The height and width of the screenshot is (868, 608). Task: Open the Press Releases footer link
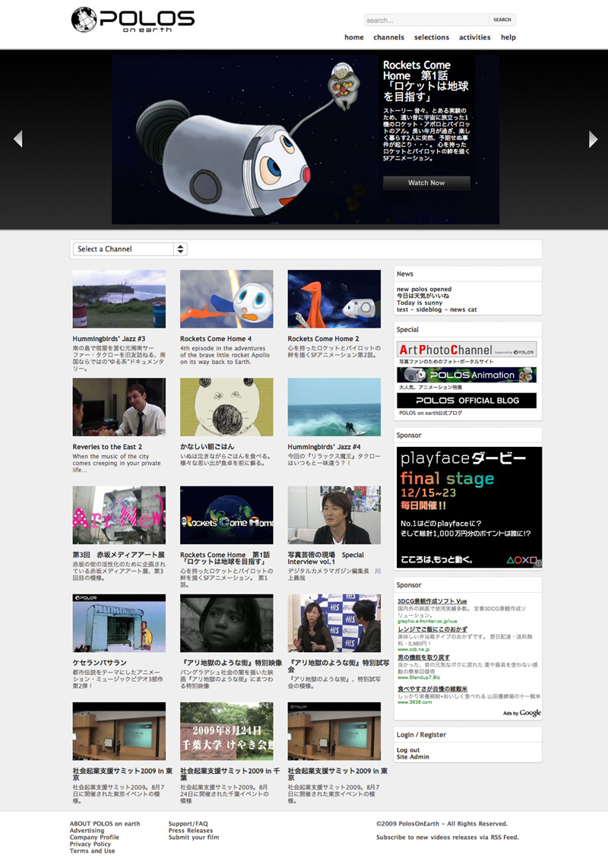point(191,830)
